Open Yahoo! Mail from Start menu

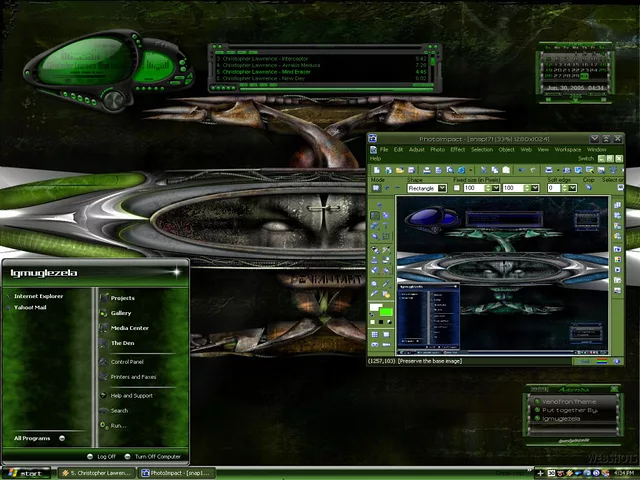point(30,308)
